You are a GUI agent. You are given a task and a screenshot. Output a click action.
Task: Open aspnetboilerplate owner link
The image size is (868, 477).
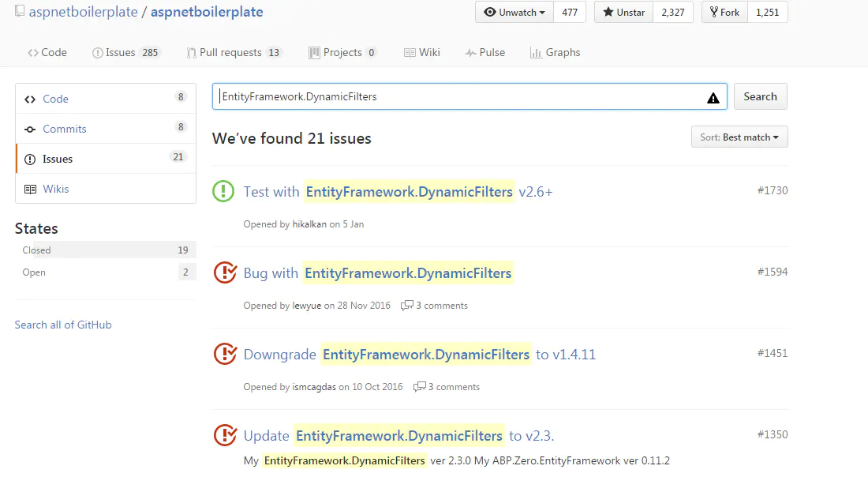(x=83, y=12)
